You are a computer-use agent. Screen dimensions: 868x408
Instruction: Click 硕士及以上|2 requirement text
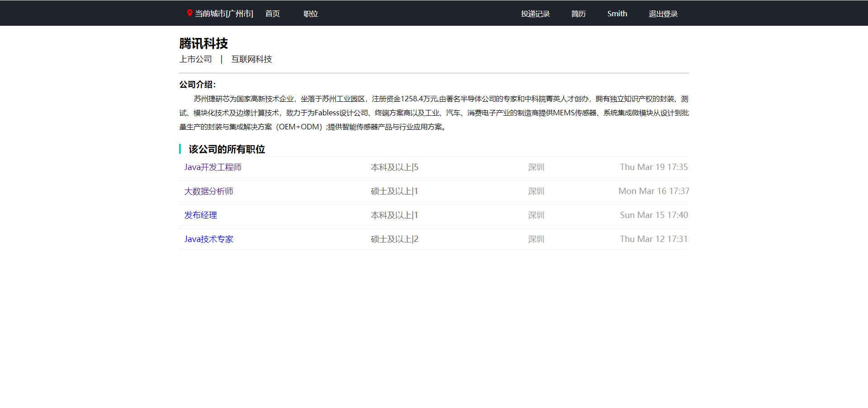pos(395,239)
